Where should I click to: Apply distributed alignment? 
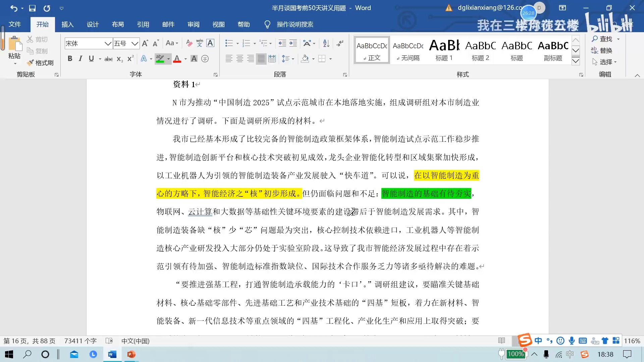click(x=272, y=59)
